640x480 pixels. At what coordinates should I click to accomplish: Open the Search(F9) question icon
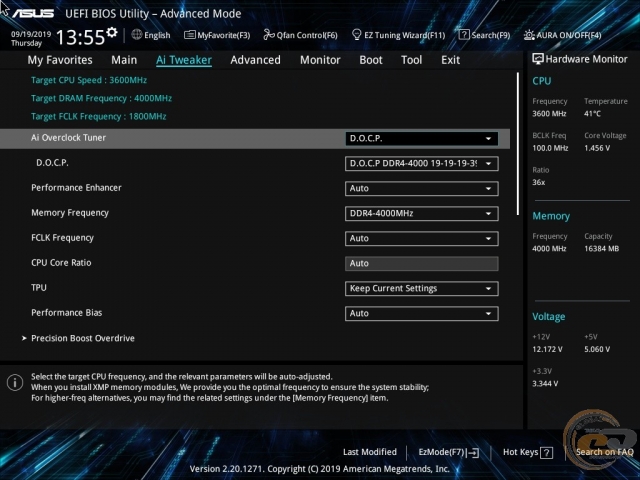[x=464, y=35]
